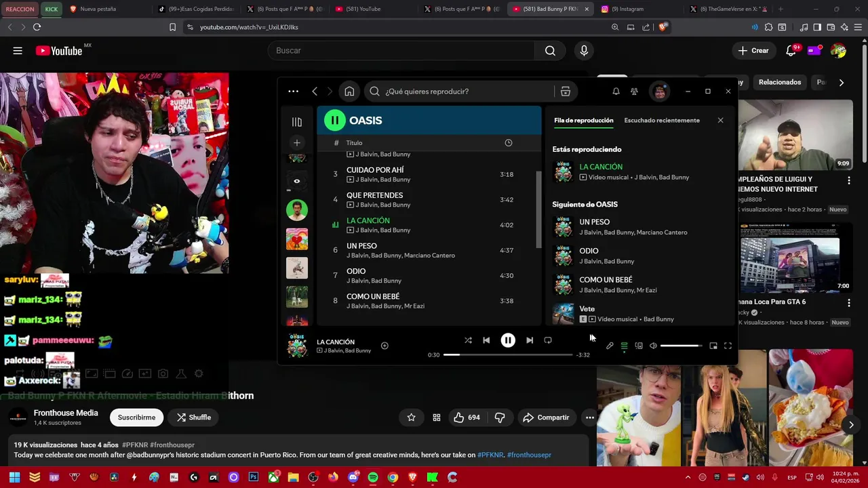Dislike the YouTube video
This screenshot has width=868, height=488.
pyautogui.click(x=500, y=418)
